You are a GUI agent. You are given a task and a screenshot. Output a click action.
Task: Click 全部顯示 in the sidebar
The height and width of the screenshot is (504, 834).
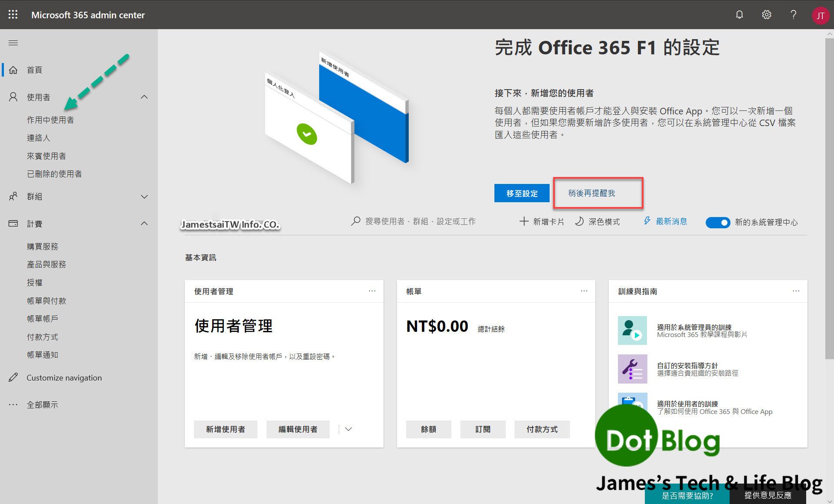click(43, 404)
